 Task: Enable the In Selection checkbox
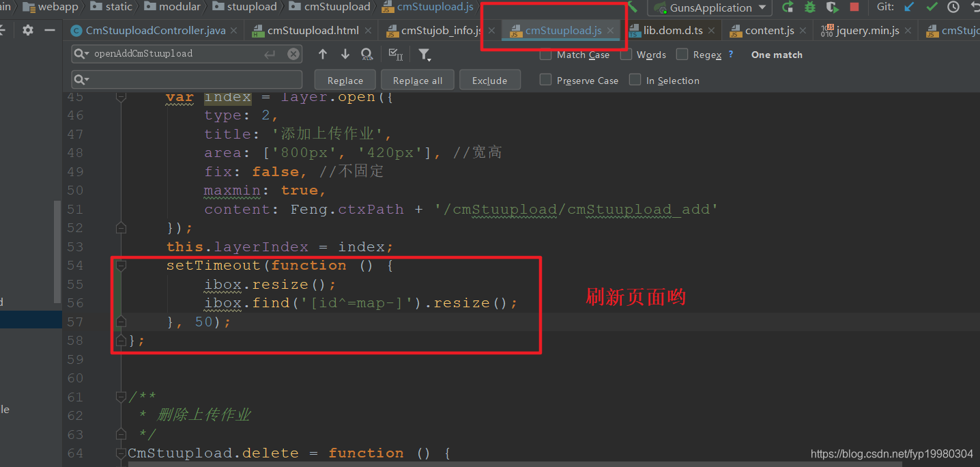tap(635, 80)
